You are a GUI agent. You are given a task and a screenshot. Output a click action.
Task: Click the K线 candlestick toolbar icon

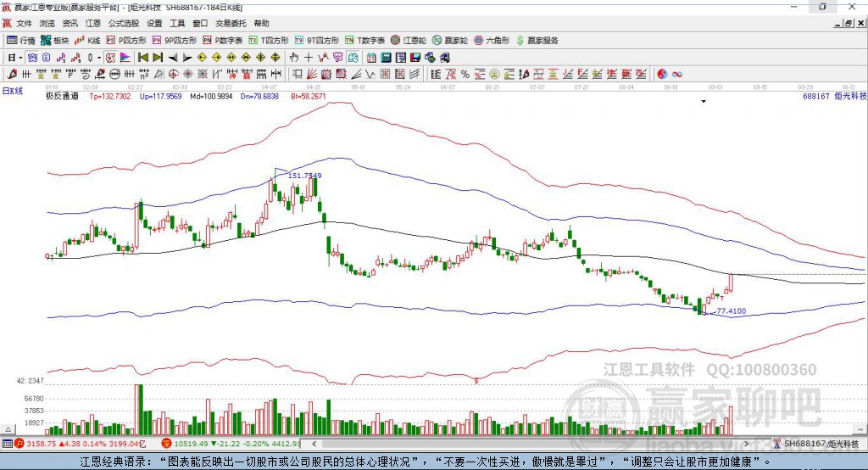point(79,41)
